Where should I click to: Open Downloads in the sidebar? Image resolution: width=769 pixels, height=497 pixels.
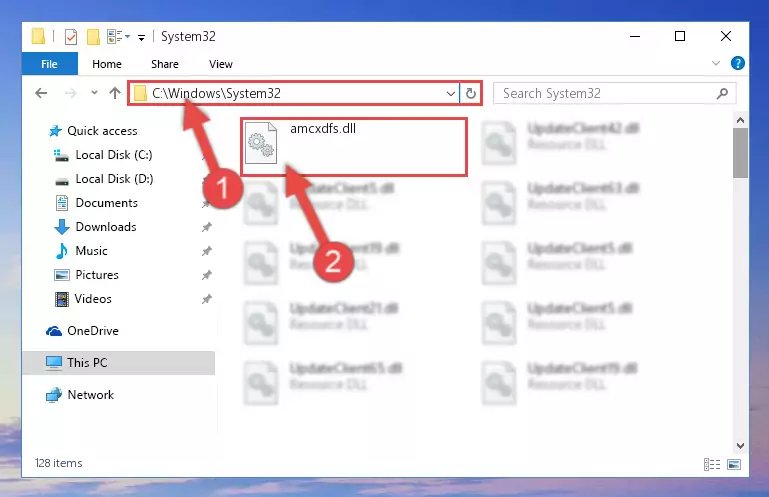point(96,227)
